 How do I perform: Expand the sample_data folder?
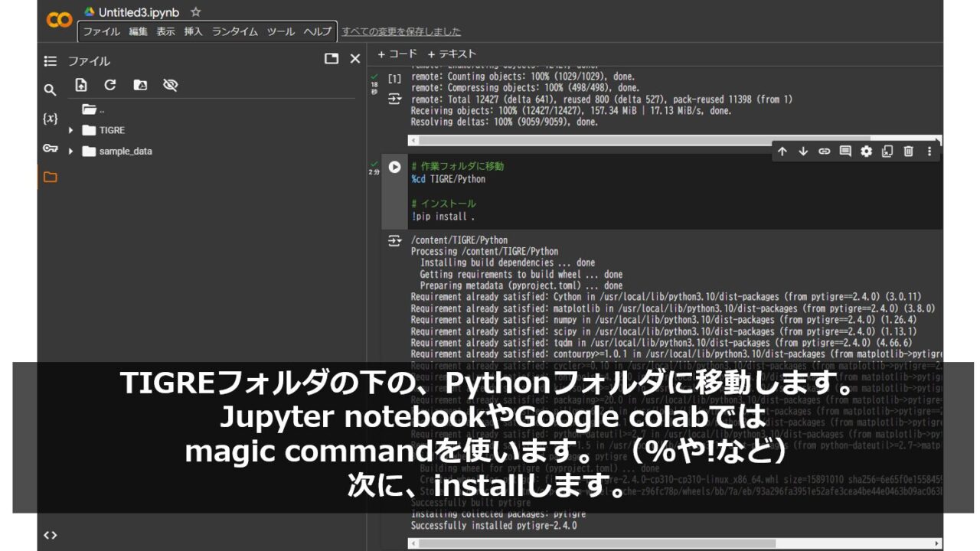pyautogui.click(x=70, y=151)
